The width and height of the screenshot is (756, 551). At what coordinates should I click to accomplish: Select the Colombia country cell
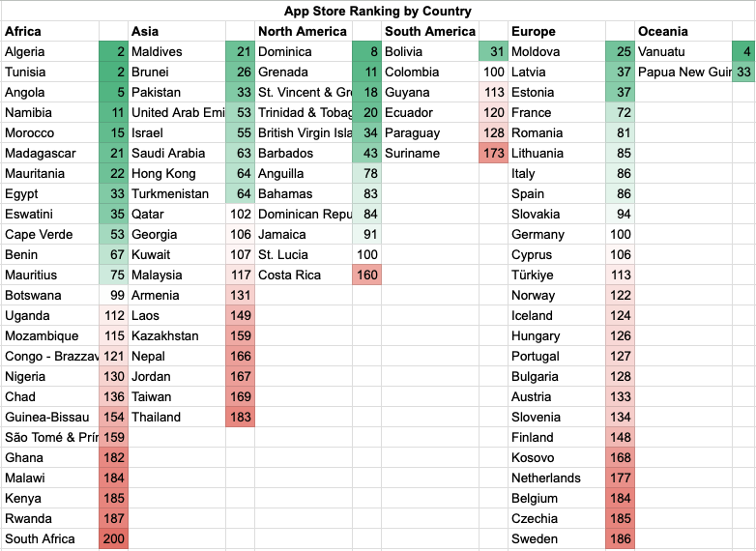click(x=430, y=72)
